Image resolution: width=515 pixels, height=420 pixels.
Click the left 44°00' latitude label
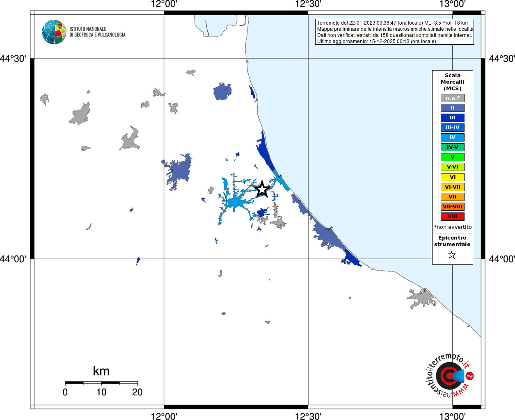coord(13,259)
